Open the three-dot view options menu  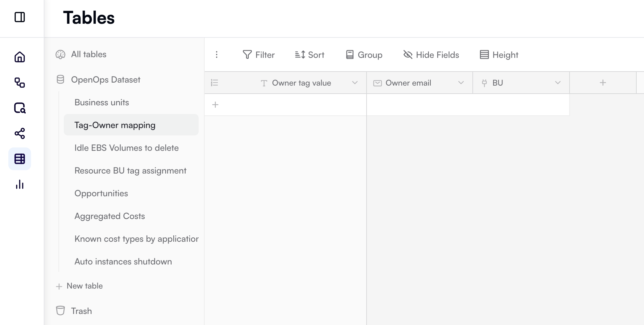(217, 55)
